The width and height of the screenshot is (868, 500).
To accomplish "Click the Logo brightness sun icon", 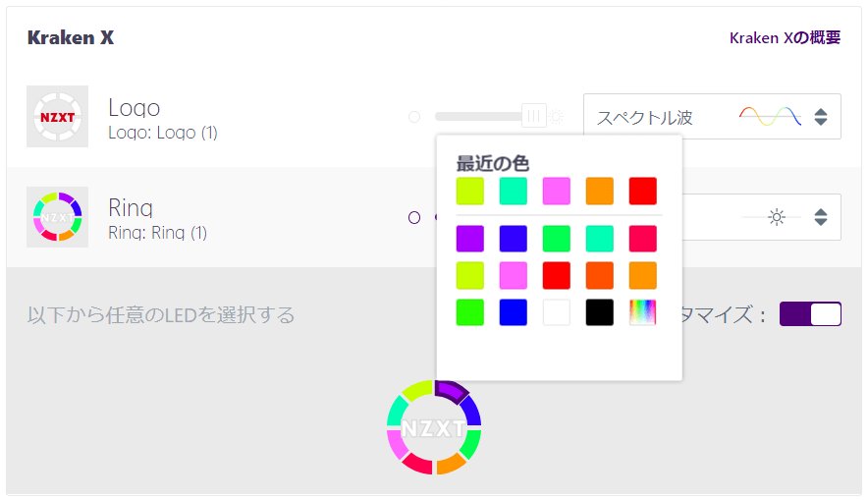I will click(557, 117).
